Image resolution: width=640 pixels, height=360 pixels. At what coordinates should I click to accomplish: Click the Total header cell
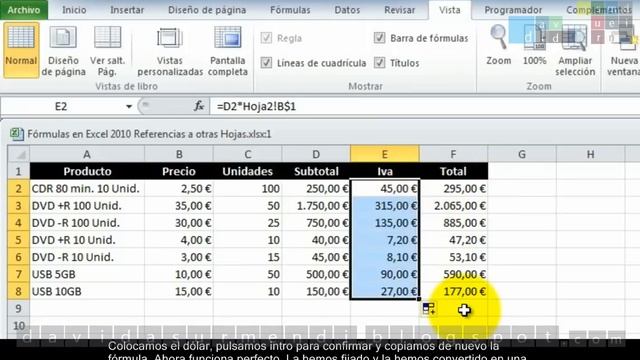pyautogui.click(x=453, y=171)
